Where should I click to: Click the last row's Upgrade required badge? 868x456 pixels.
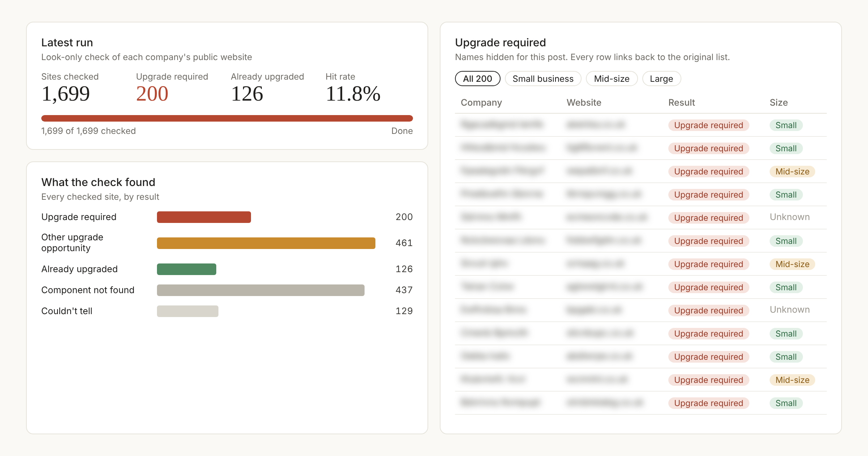click(709, 403)
